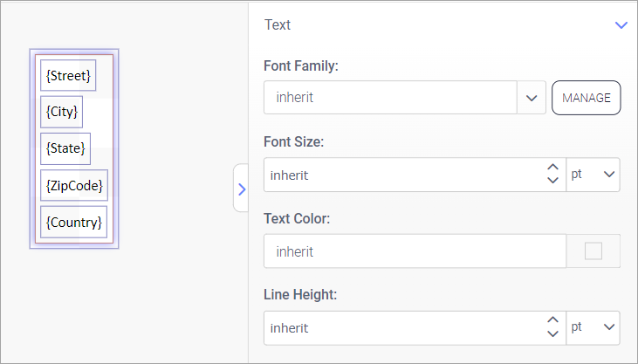
Task: Open the Font Family dropdown arrow
Action: [531, 98]
